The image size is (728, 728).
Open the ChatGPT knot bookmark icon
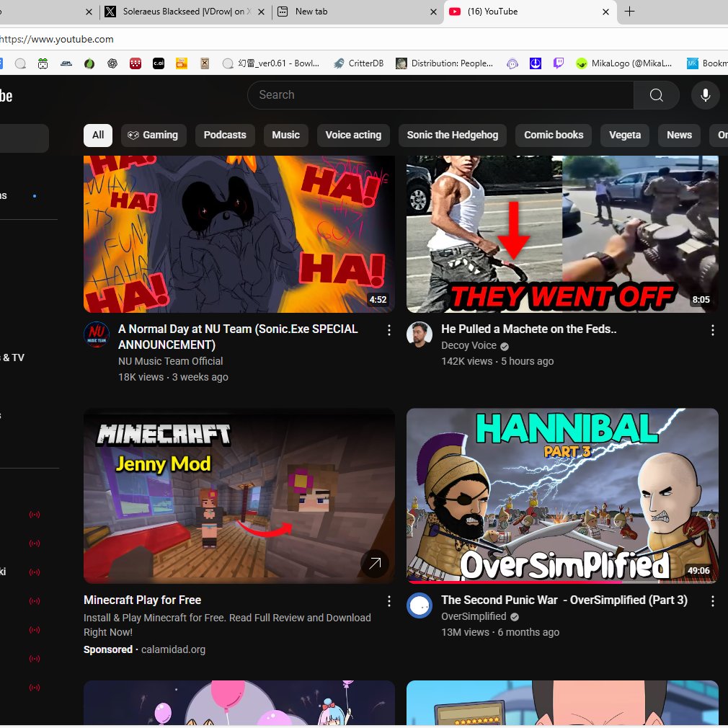(112, 63)
